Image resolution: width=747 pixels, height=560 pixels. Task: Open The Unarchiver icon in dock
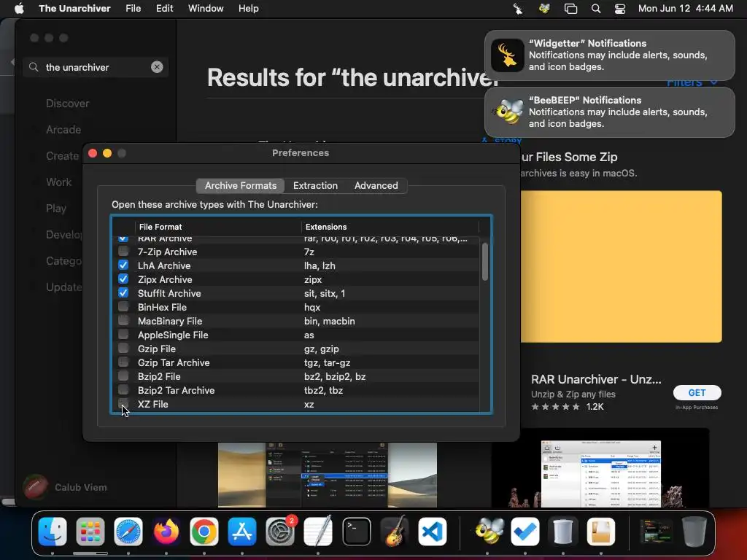[x=601, y=532]
